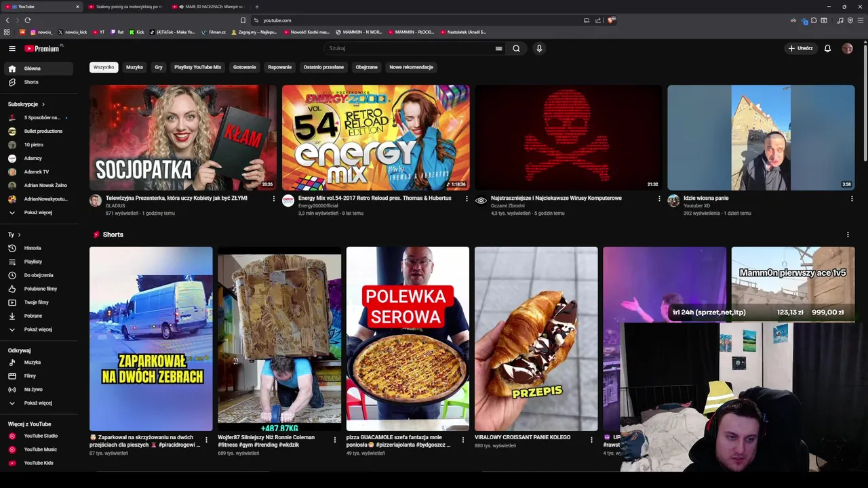Open the GLADIUS channel link
Screen dimensions: 868x488
(115, 205)
